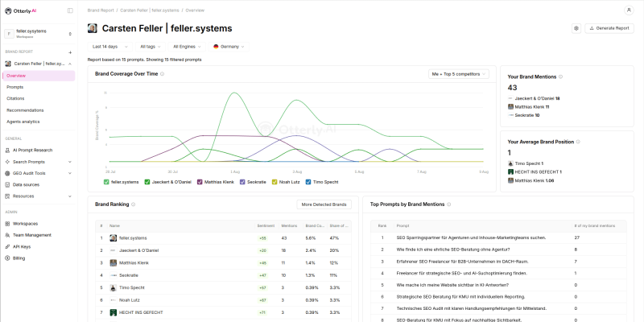
Task: Show info for Top Prompts by Brand Mentions
Action: coord(449,204)
